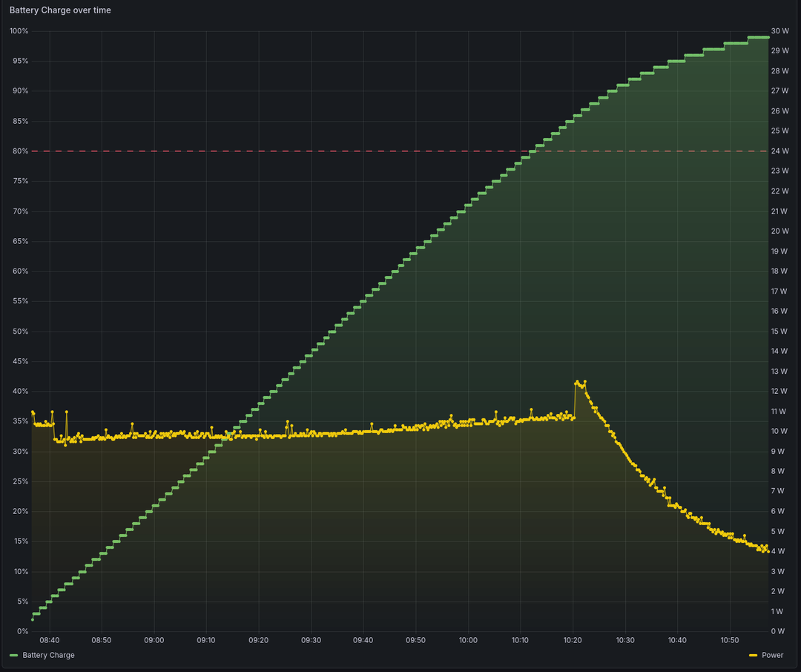Click the 30 W label on right axis
Viewport: 801px width, 672px height.
(779, 31)
